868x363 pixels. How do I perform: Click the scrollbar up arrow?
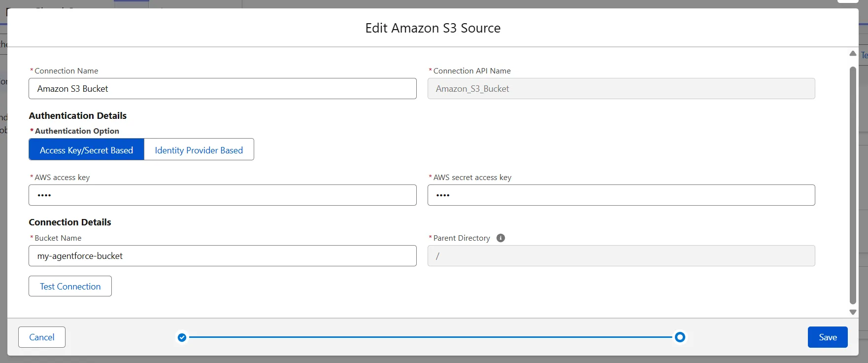point(853,53)
